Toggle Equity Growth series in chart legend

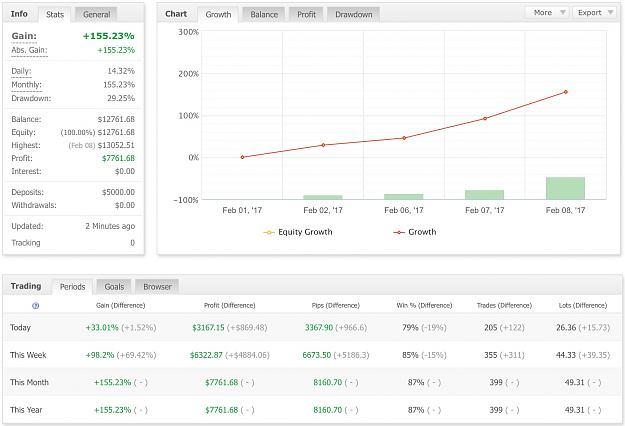[x=298, y=232]
